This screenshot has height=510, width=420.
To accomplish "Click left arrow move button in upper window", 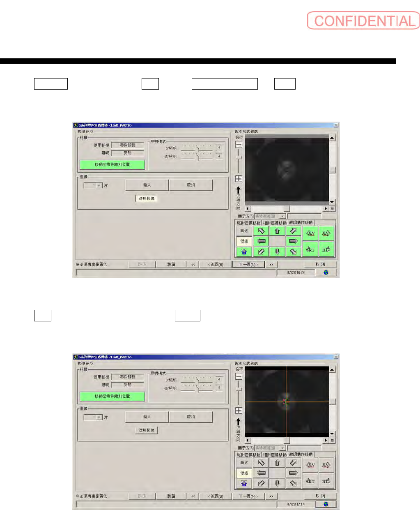I will [x=261, y=241].
